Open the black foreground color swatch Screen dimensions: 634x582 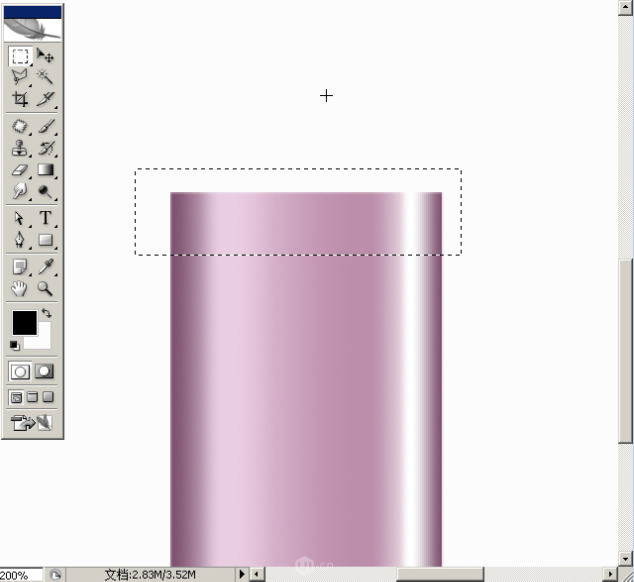(x=23, y=322)
